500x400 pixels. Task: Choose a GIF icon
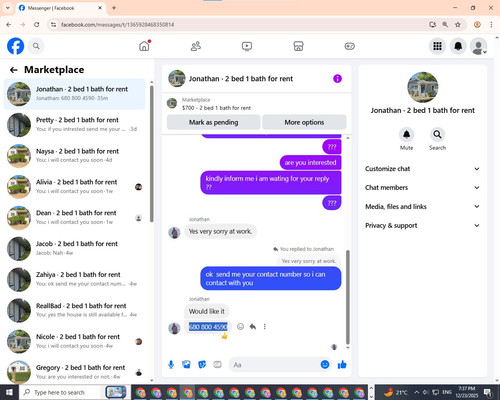[217, 365]
